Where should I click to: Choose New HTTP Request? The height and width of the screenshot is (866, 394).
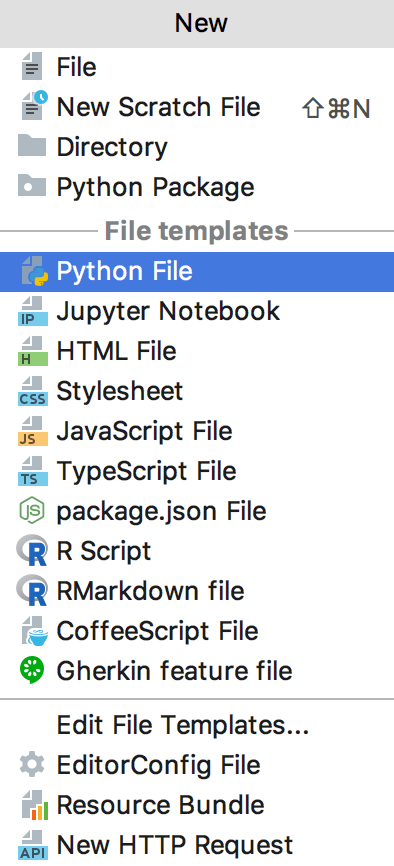[197, 846]
